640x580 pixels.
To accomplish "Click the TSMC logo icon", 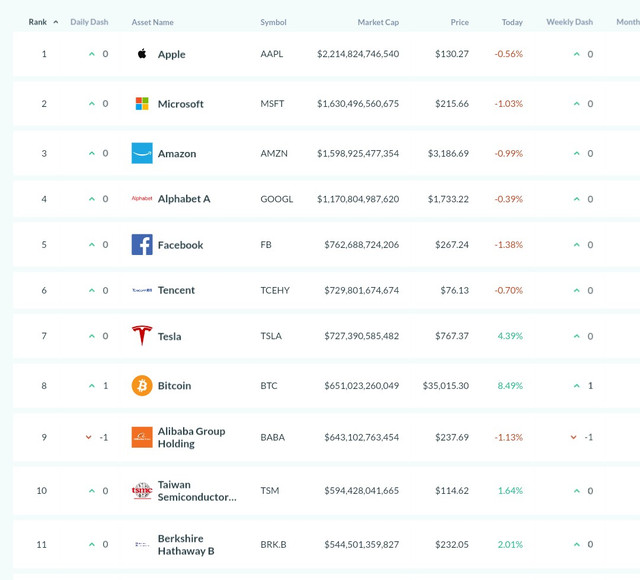I will (x=142, y=490).
